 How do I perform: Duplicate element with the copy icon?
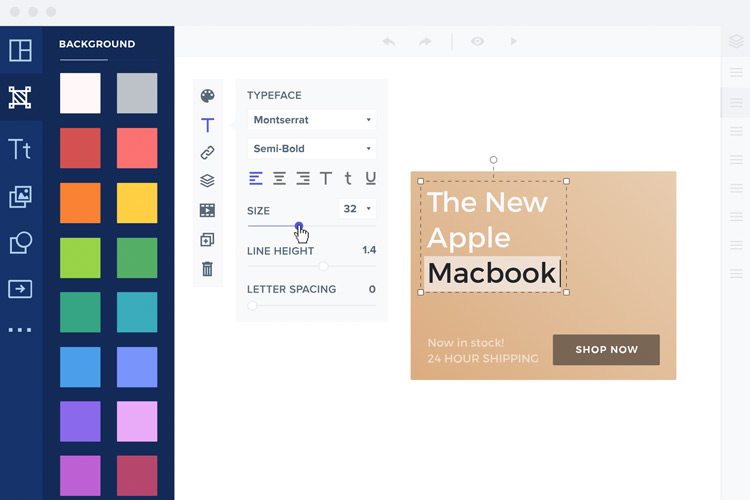[x=207, y=240]
